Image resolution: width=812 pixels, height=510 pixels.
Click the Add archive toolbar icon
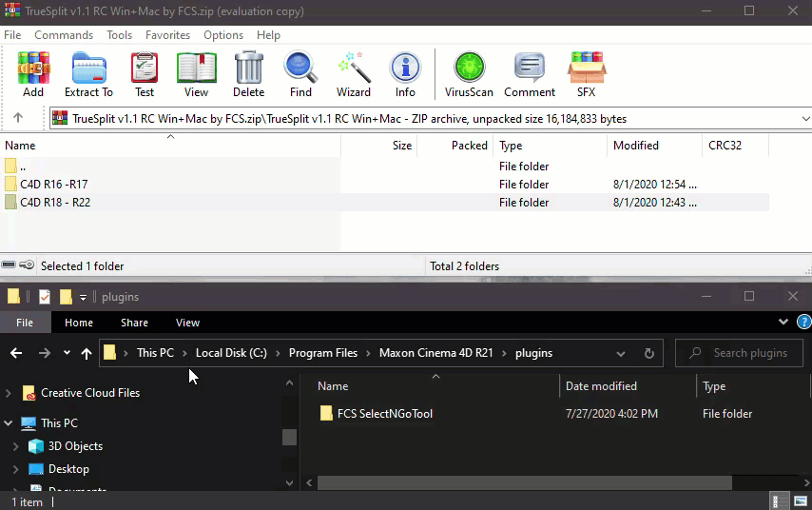point(33,68)
